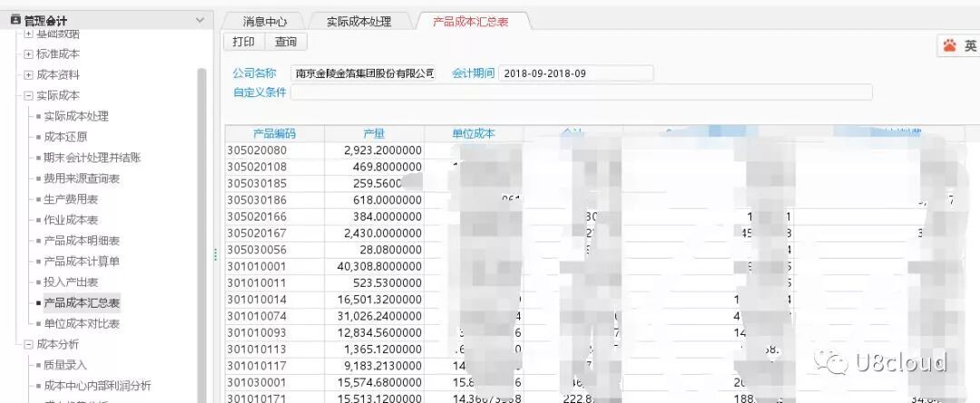
Task: Select product code 305020167
Action: [x=256, y=233]
